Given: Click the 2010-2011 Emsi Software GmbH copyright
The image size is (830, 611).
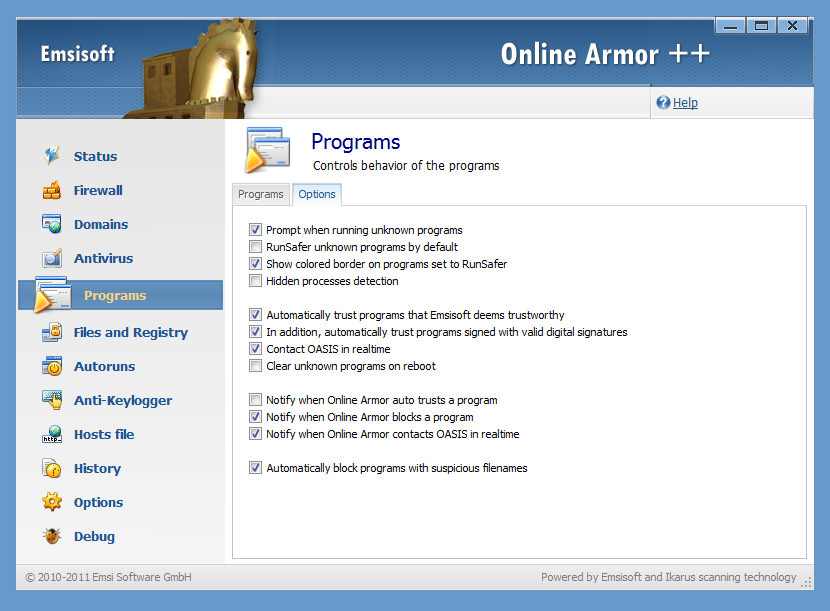Looking at the screenshot, I should coord(109,577).
